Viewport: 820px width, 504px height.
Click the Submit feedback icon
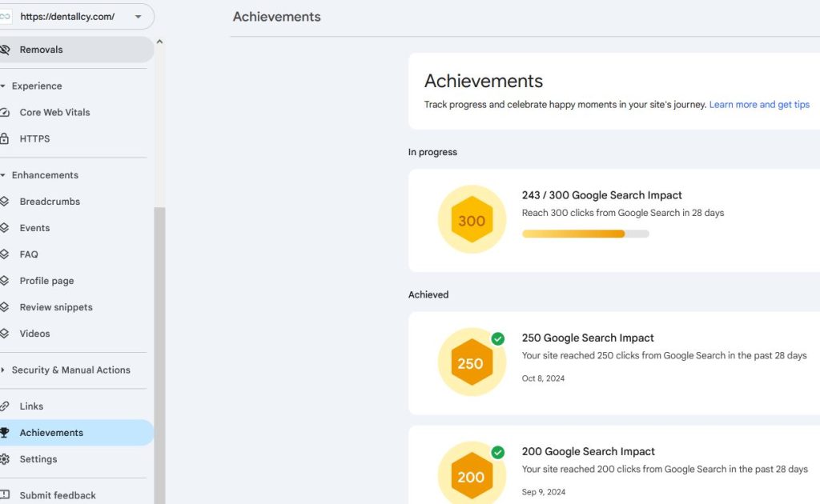5,494
